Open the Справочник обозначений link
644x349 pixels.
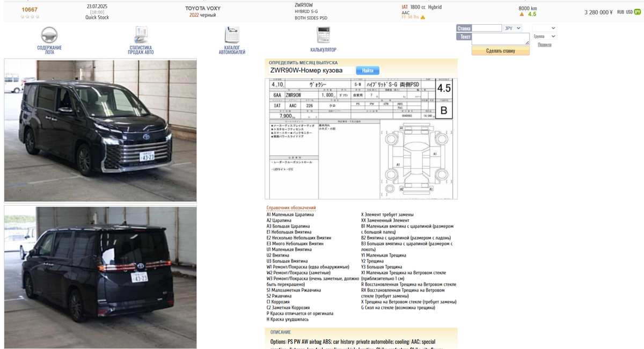(291, 208)
